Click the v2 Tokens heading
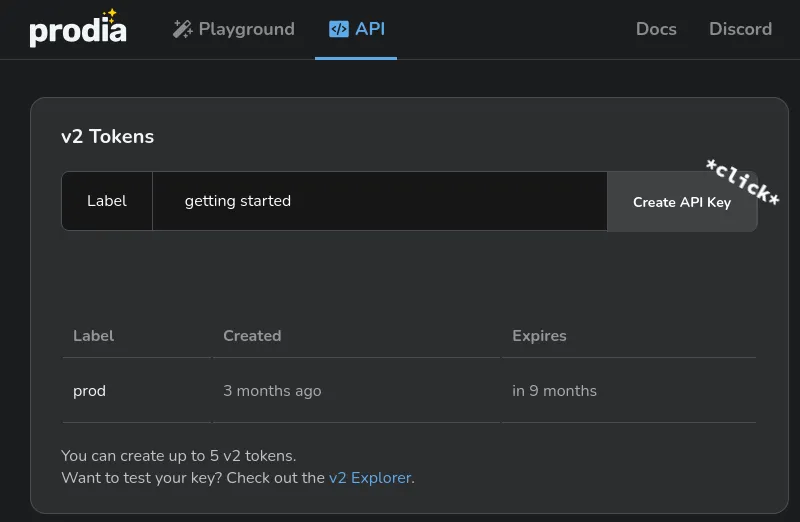The image size is (800, 522). point(107,137)
